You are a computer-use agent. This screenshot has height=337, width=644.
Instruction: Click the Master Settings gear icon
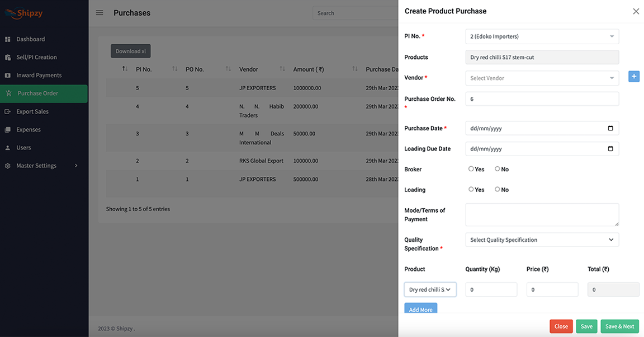[x=8, y=166]
